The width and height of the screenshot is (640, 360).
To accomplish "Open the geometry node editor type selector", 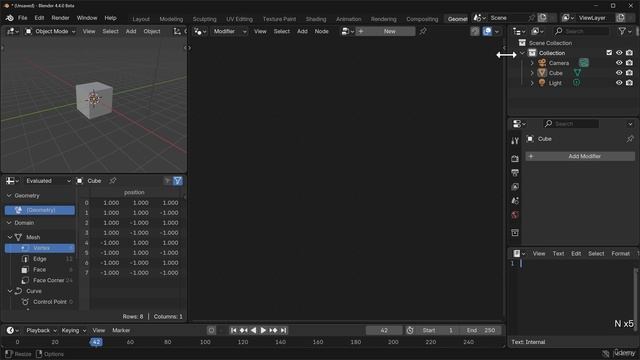I will (200, 31).
